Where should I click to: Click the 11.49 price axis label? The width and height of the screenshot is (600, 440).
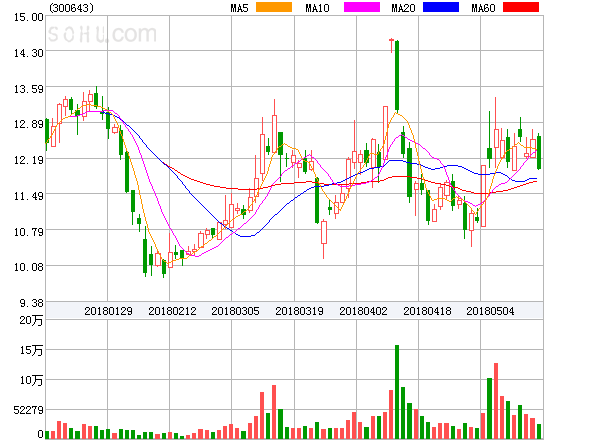(29, 197)
